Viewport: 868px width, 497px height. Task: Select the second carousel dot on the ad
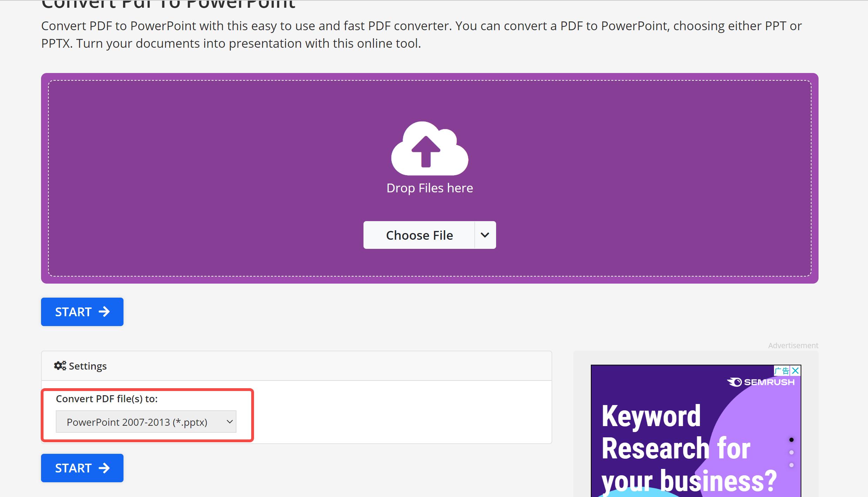coord(792,452)
